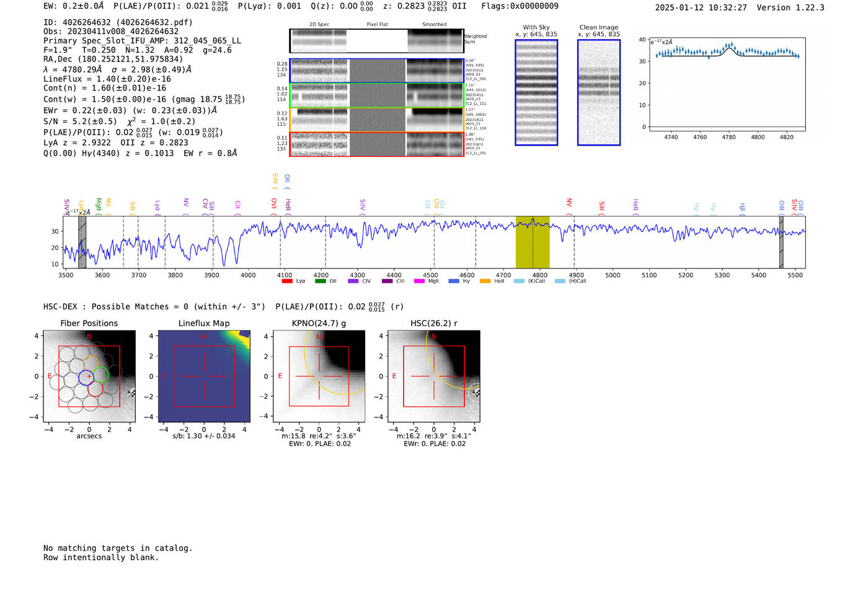Click the m:16.2 re:3.9" caption under HSC

[x=433, y=436]
